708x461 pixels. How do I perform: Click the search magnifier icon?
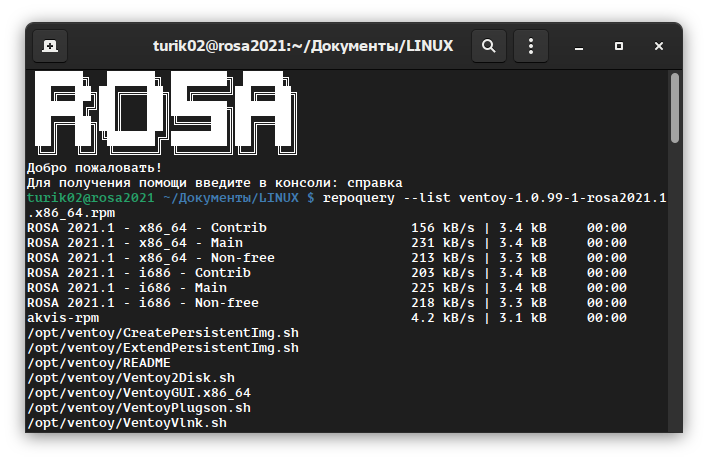click(488, 46)
